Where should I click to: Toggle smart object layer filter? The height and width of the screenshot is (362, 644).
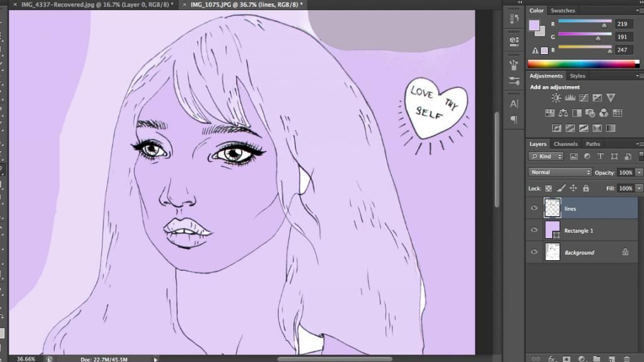pos(628,156)
